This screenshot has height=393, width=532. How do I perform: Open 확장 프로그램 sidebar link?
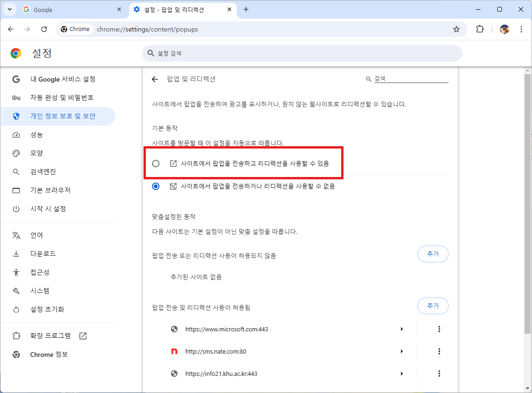coord(51,336)
